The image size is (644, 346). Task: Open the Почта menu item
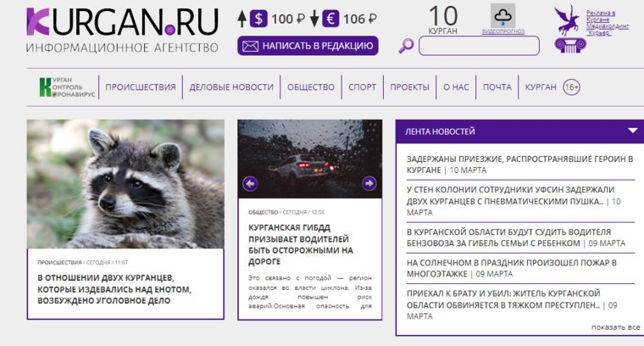497,87
